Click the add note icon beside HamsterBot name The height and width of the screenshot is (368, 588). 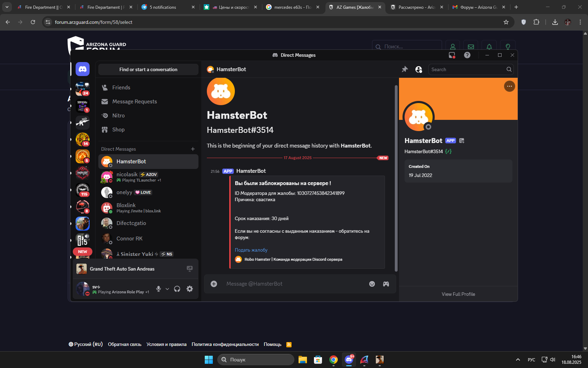[x=462, y=141]
